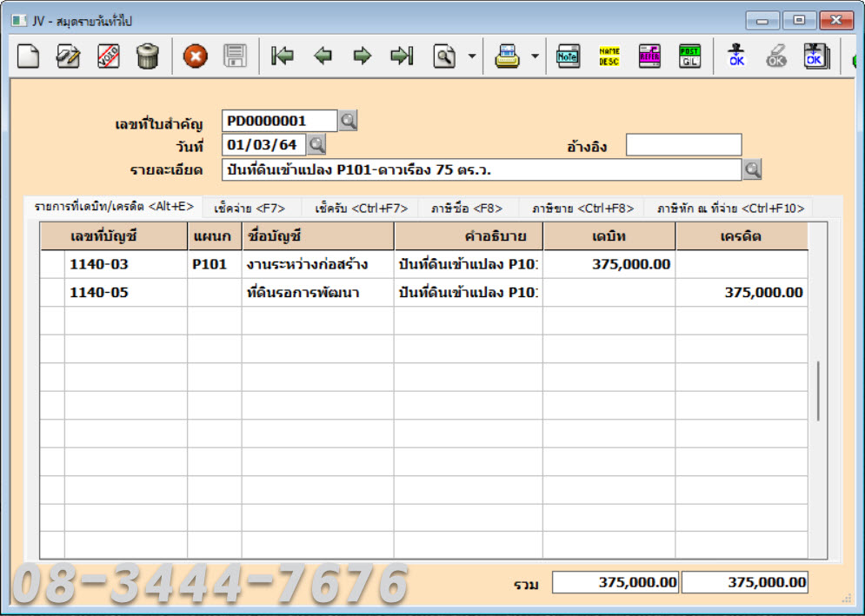Viewport: 865px width, 616px height.
Task: Open the ภาษีขาย <Ctrl+F8> tab
Action: pos(582,209)
